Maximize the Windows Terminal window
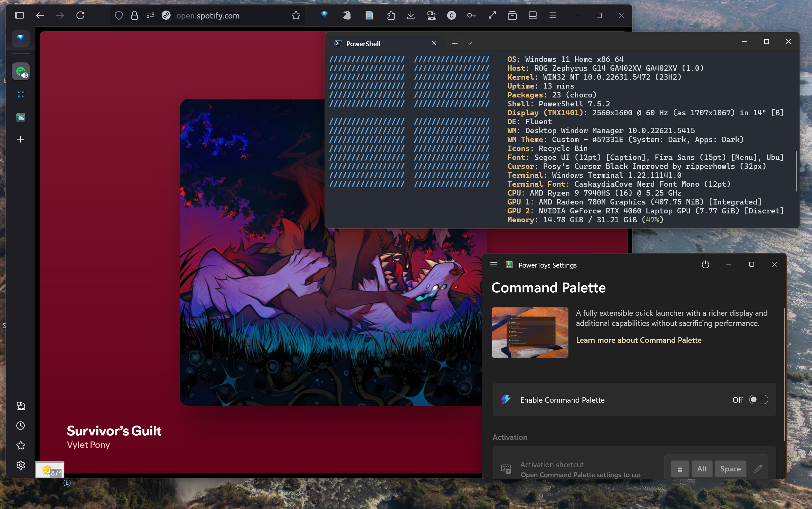Screen dimensions: 812x509 pyautogui.click(x=766, y=42)
